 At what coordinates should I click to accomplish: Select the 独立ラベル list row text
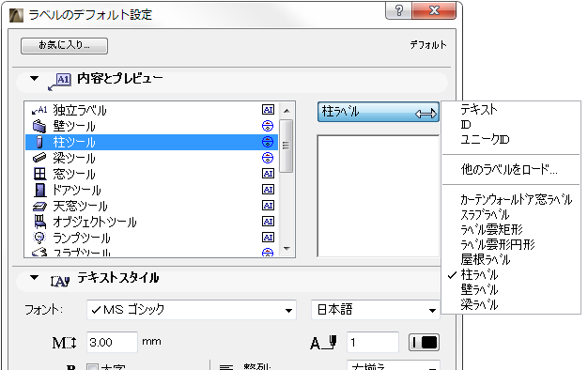coord(80,110)
